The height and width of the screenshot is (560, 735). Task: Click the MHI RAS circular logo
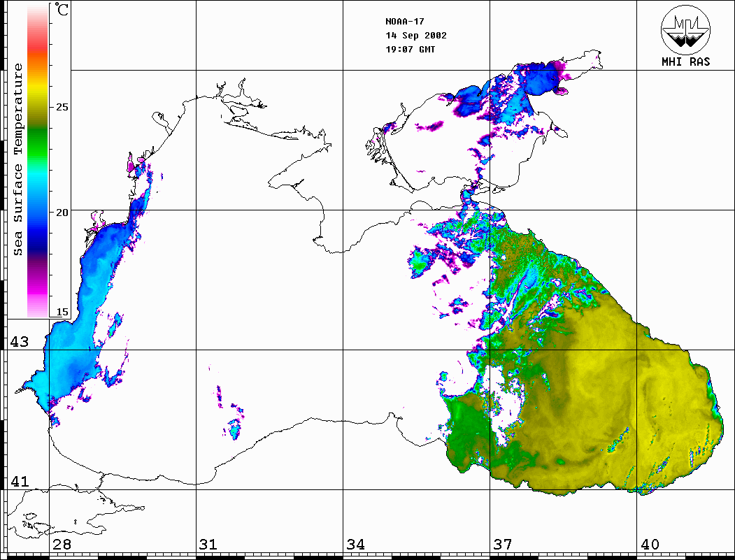686,29
